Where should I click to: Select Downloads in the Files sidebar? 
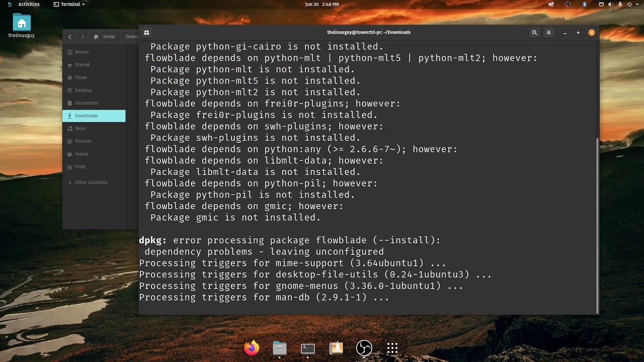[94, 116]
